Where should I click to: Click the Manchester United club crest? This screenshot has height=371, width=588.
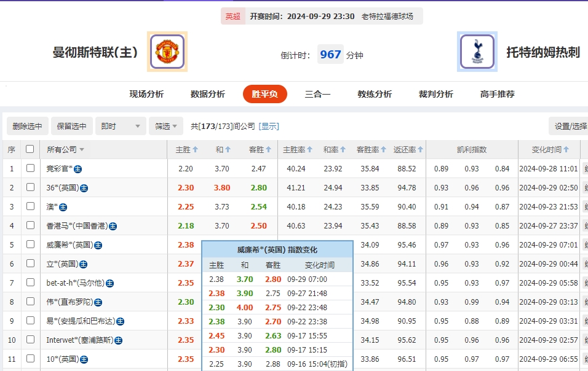coord(167,52)
